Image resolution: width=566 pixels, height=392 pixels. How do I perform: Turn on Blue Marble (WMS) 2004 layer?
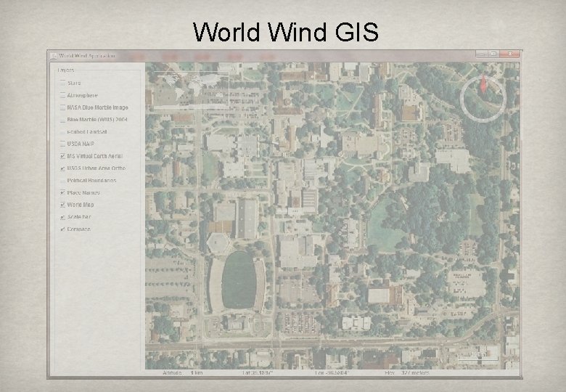pyautogui.click(x=63, y=120)
